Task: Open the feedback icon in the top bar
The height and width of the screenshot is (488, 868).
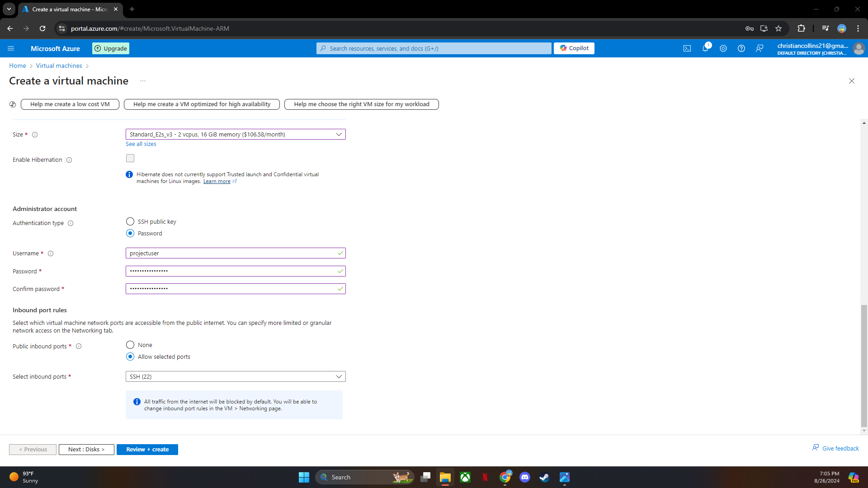Action: tap(759, 48)
